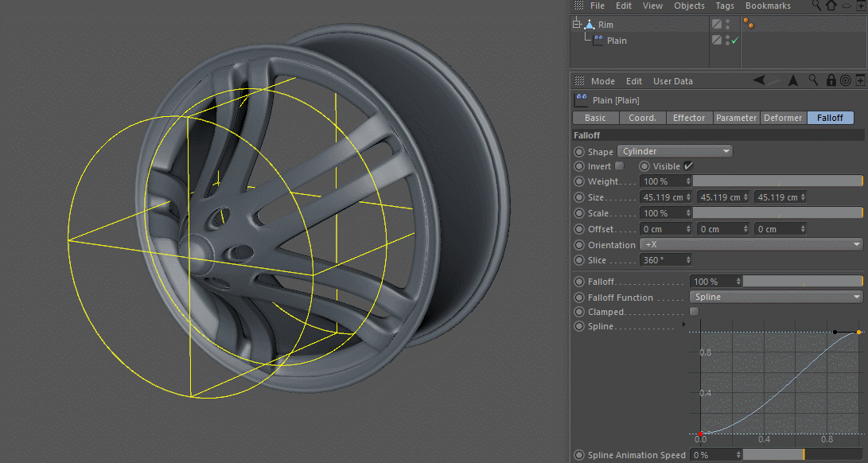The image size is (868, 463).
Task: Click the target mode icon in Attribute Manager
Action: [x=845, y=80]
